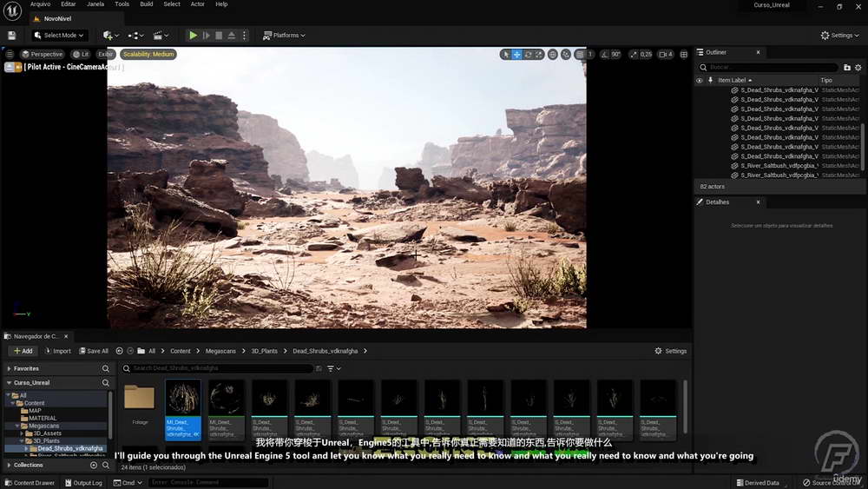Open the rotation snap 90° value menu
This screenshot has width=868, height=489.
coord(616,54)
